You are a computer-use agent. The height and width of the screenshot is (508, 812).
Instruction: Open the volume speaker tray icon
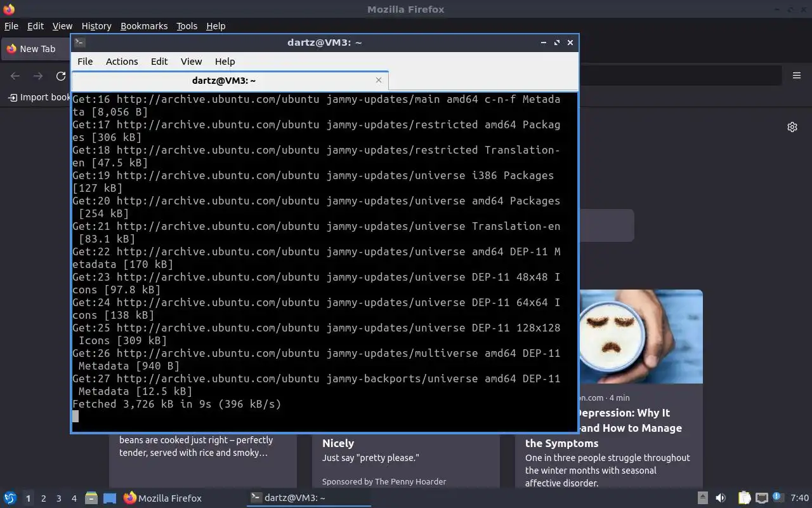[721, 498]
